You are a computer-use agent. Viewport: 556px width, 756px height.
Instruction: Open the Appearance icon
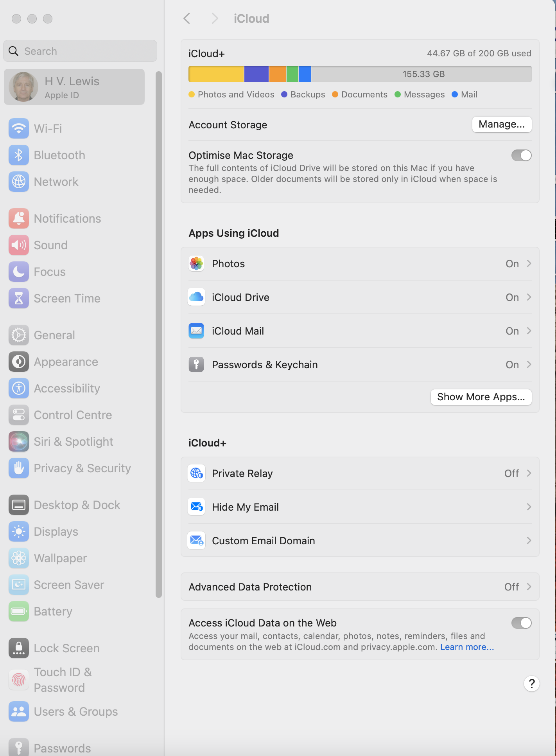[19, 362]
